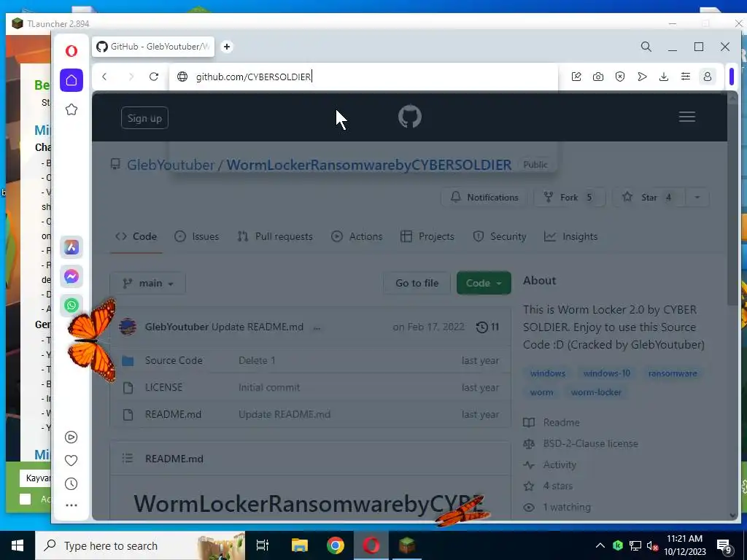Switch to the Insights tab
This screenshot has width=747, height=560.
click(x=570, y=237)
